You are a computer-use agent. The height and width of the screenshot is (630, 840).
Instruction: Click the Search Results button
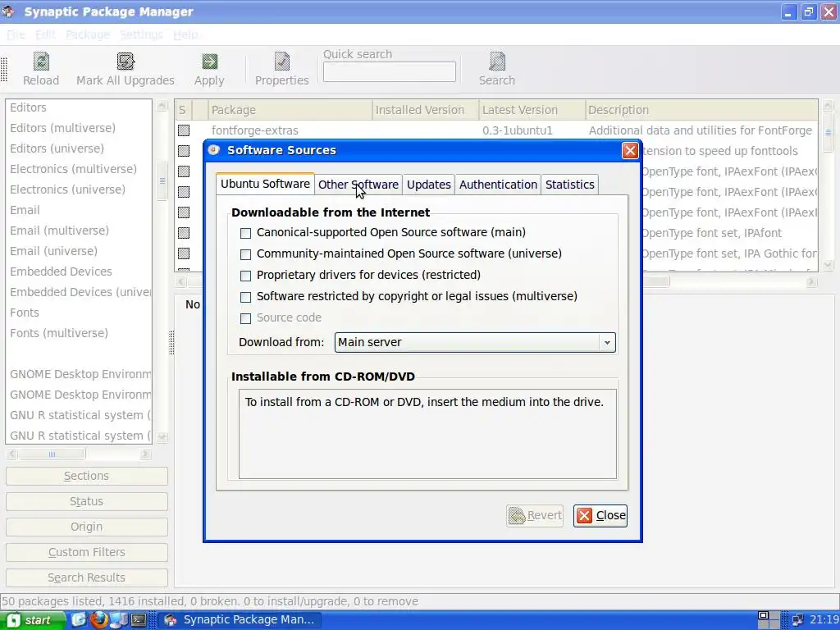point(86,577)
